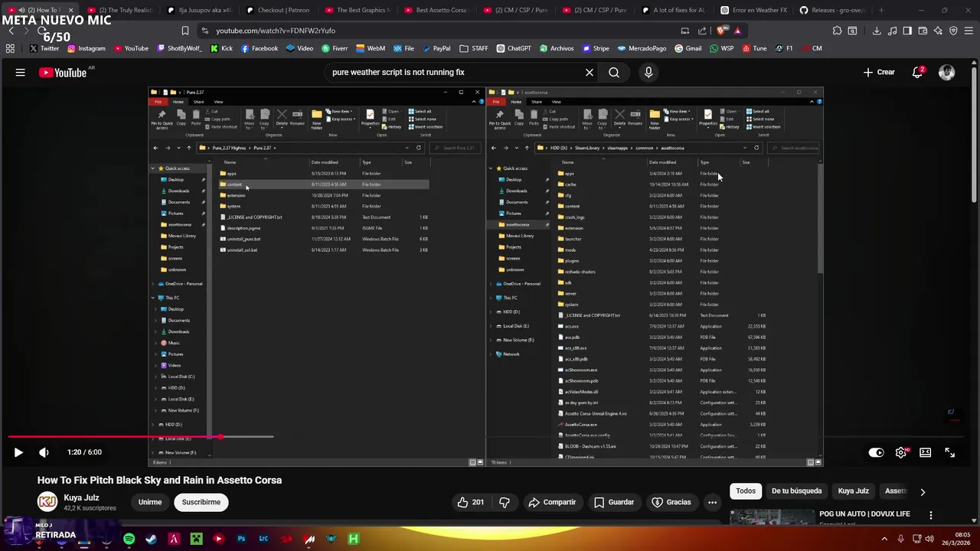Screen dimensions: 980x551
Task: Open POG UN AUTO video options menu
Action: (x=931, y=515)
